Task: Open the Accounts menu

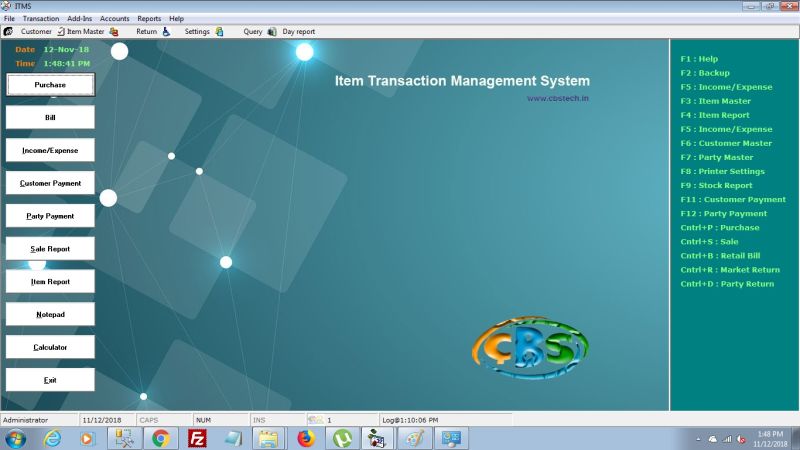Action: click(114, 18)
